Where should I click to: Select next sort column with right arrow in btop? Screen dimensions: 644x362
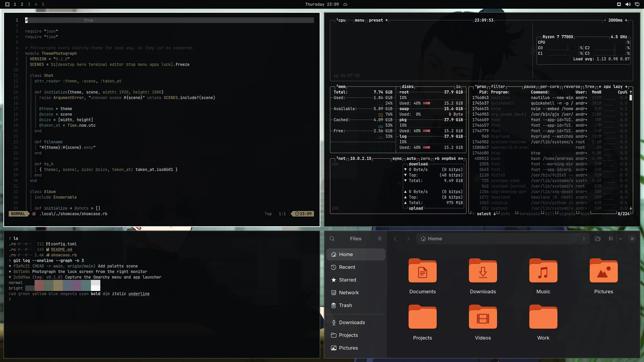[x=626, y=87]
